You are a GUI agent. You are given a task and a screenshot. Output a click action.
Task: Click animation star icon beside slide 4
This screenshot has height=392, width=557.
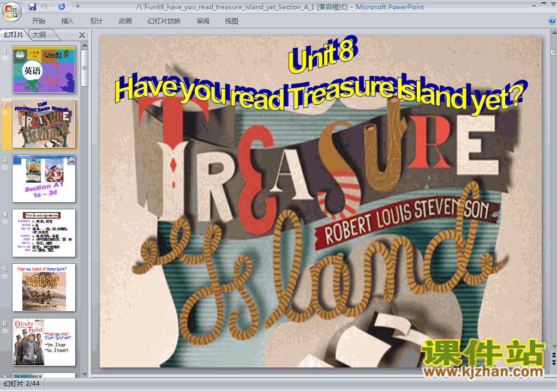5,221
